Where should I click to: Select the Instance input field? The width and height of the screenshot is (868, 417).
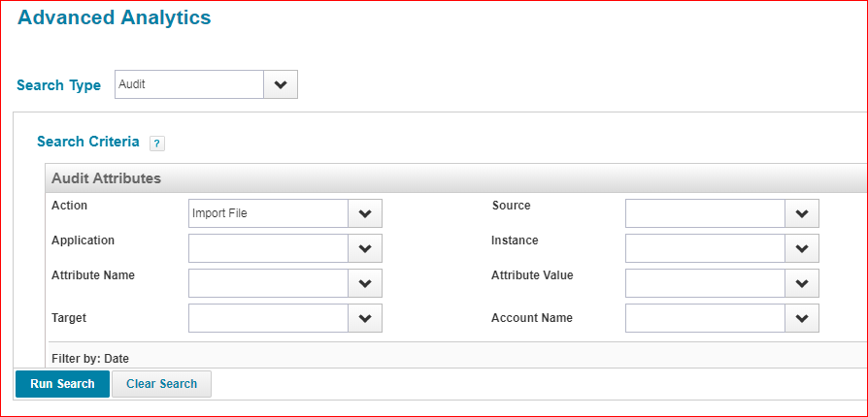click(x=705, y=248)
